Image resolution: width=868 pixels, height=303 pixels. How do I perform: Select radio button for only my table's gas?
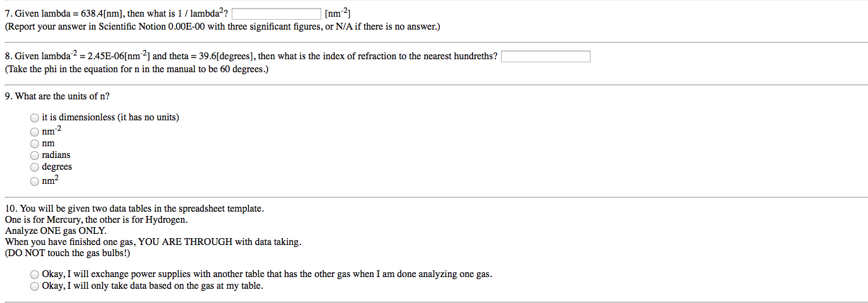tap(35, 286)
